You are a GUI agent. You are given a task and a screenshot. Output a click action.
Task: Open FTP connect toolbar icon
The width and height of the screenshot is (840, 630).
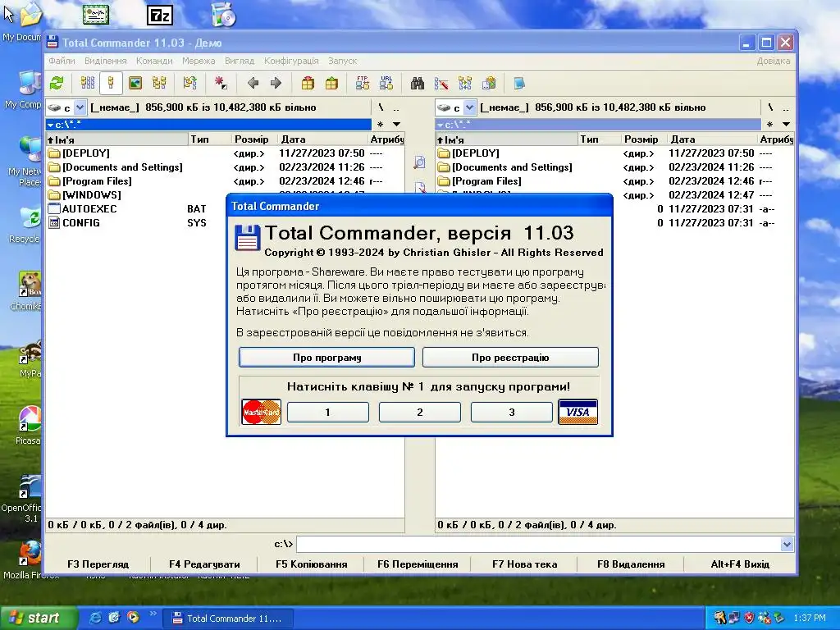[x=363, y=83]
